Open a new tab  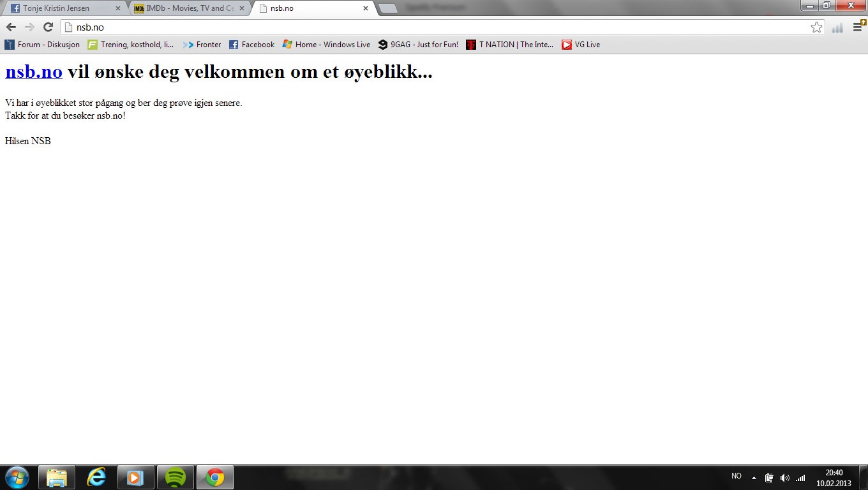coord(388,8)
